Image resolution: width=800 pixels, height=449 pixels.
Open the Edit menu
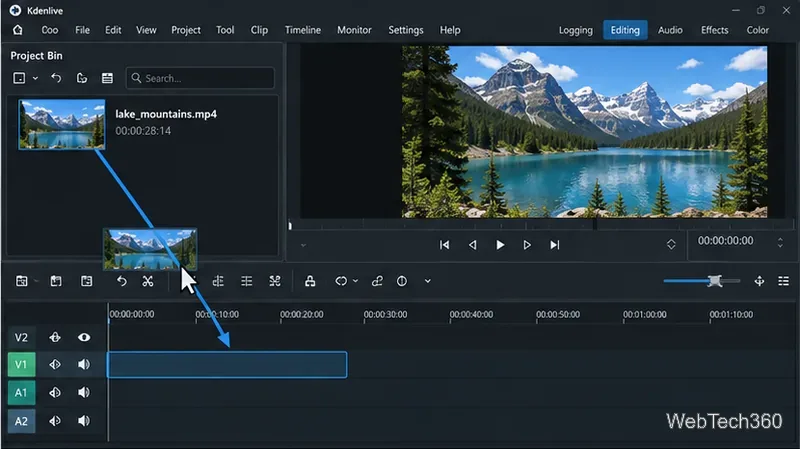[113, 30]
